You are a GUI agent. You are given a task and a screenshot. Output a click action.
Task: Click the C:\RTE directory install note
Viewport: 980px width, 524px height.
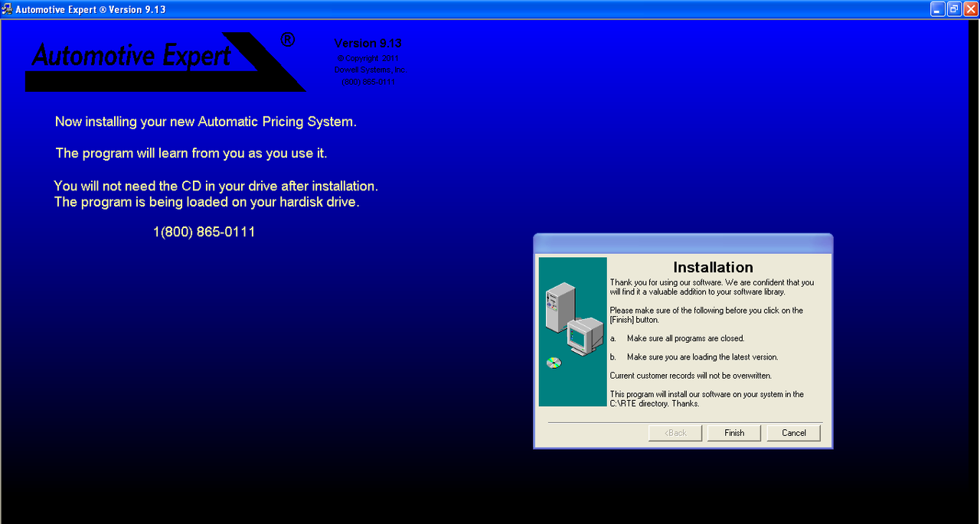(x=707, y=399)
